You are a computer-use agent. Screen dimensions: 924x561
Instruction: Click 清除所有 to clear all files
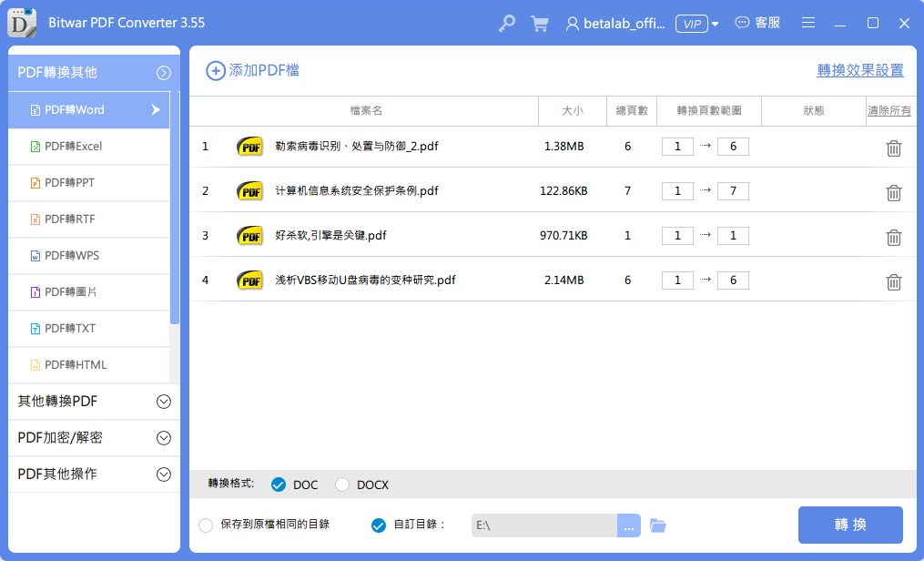(x=889, y=111)
